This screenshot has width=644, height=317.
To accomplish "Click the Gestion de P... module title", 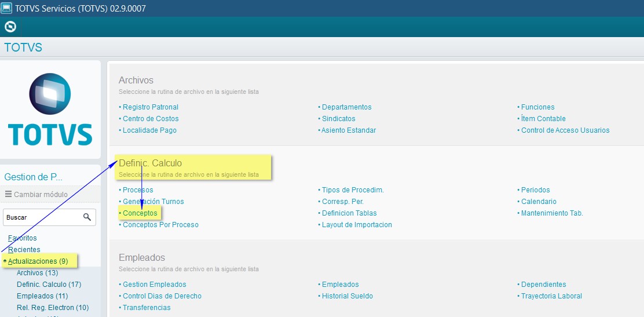I will point(33,177).
